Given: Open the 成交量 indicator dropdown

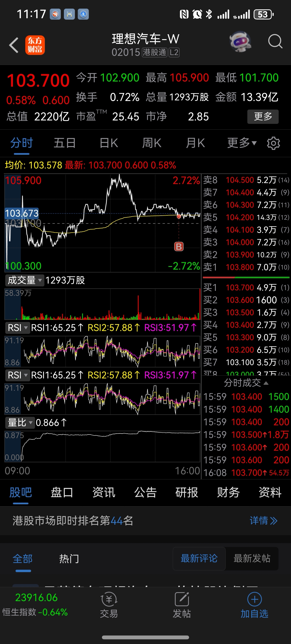Looking at the screenshot, I should click(x=24, y=280).
